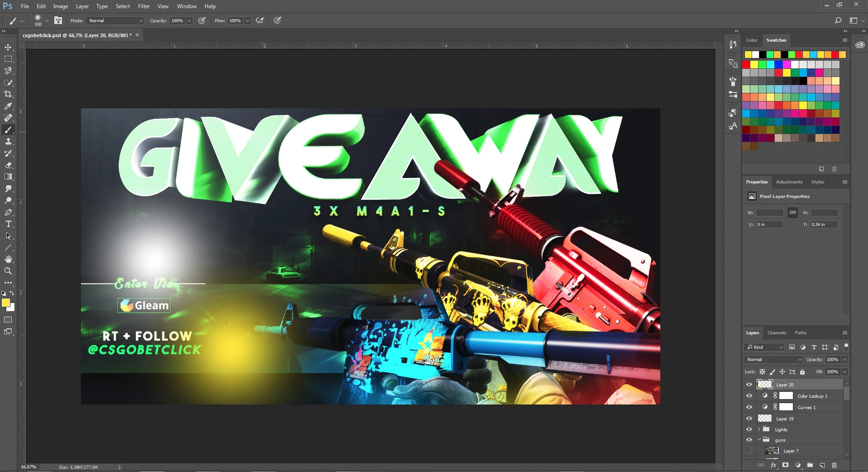Hide the Lights group
Screen dimensions: 868x472
(749, 429)
